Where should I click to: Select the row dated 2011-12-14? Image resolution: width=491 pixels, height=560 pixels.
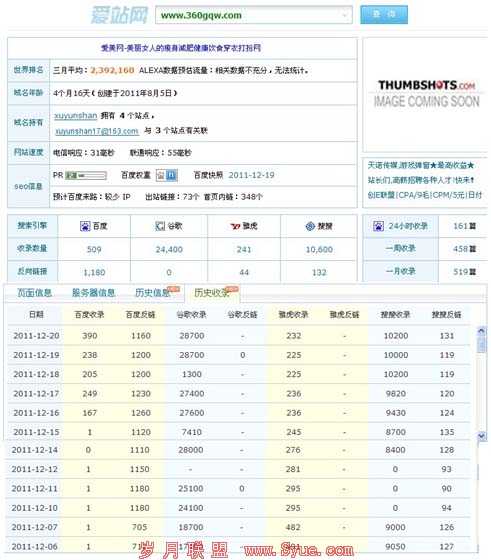tap(239, 450)
